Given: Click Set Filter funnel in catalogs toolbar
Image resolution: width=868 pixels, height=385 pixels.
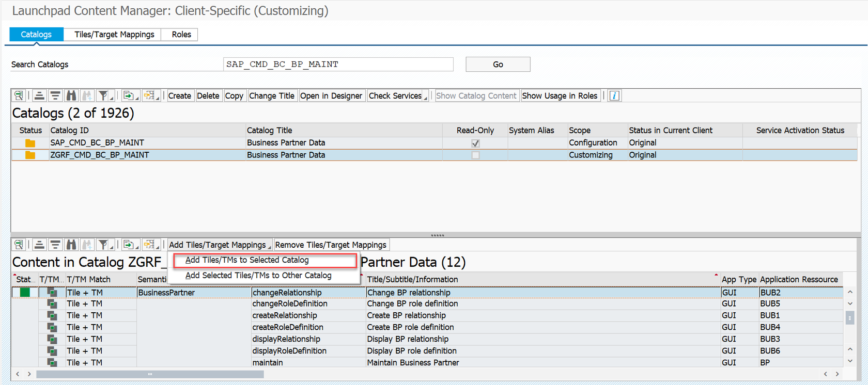Looking at the screenshot, I should (103, 95).
